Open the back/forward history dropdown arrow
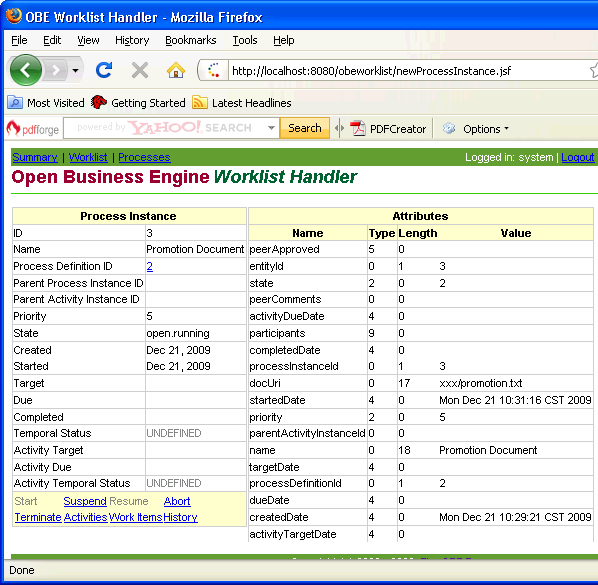Viewport: 598px width, 585px height. (x=76, y=71)
